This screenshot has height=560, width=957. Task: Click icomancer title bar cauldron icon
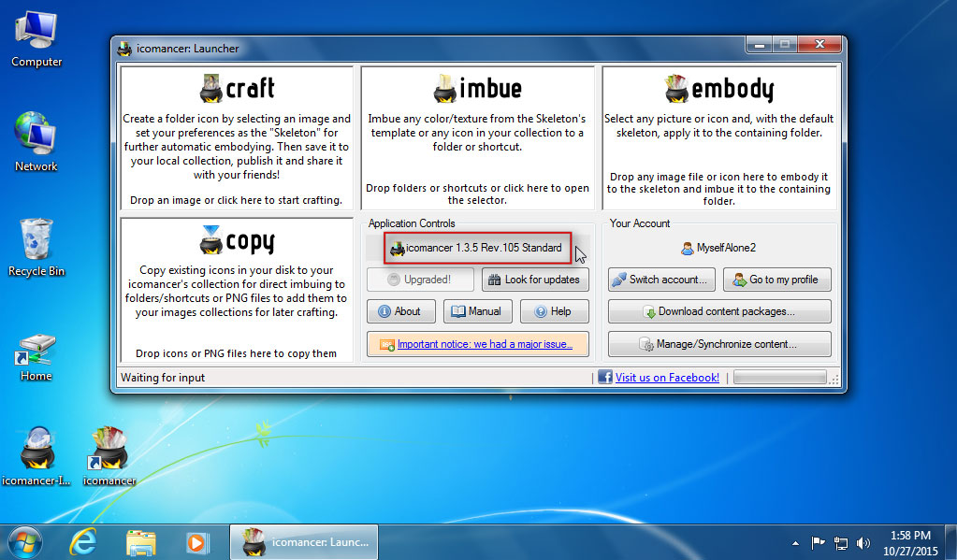(x=124, y=49)
